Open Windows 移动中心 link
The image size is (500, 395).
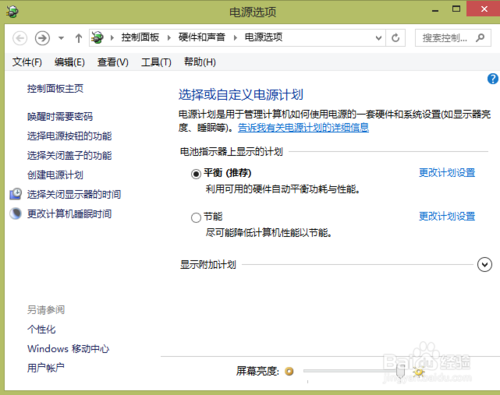coord(68,349)
